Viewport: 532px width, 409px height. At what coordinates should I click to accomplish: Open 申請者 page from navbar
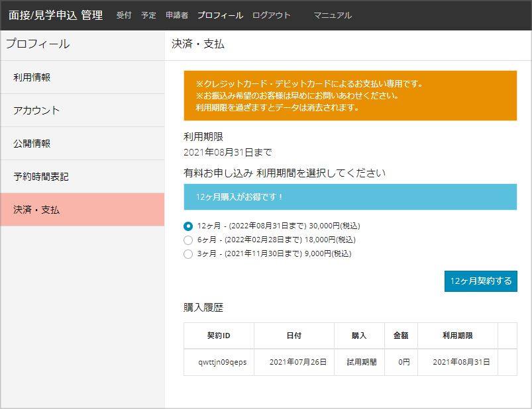click(177, 15)
